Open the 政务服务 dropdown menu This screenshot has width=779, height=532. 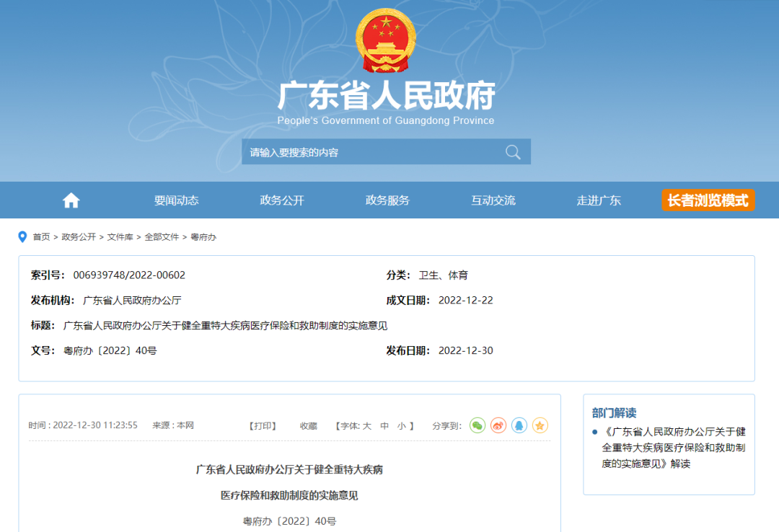pos(387,200)
